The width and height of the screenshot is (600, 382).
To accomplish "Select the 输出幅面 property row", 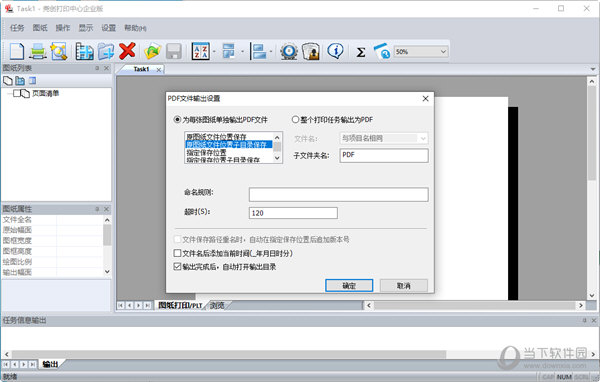I will [x=52, y=273].
